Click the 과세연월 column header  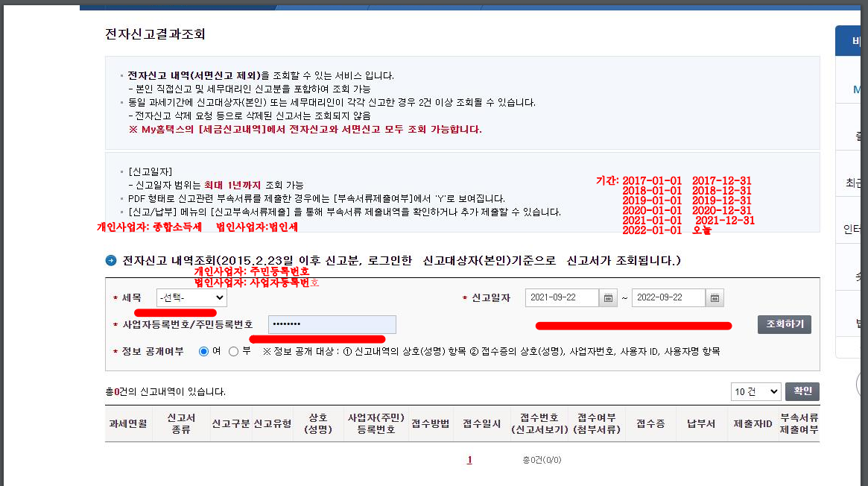click(128, 423)
